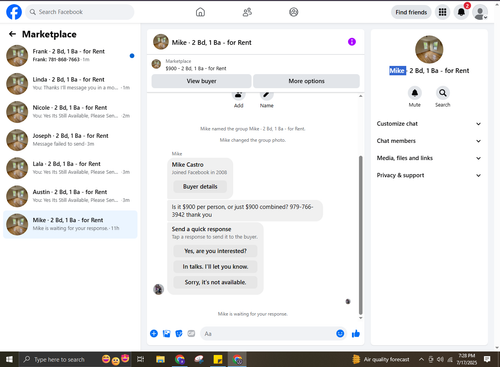Click the taskbar clock and date
The width and height of the screenshot is (500, 367).
click(x=466, y=359)
